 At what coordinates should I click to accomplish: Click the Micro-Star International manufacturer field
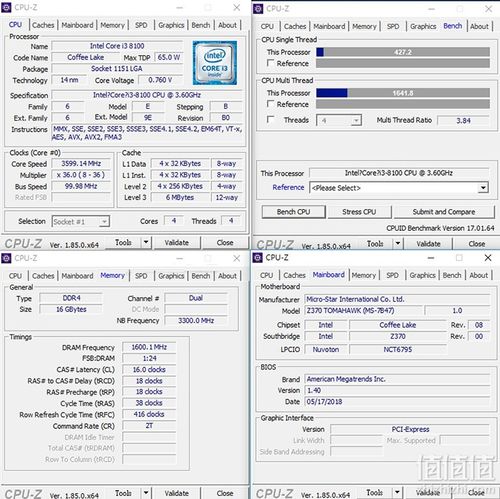pos(397,299)
